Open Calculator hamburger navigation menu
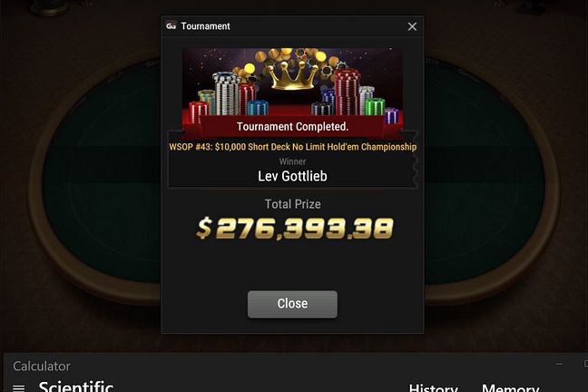This screenshot has height=392, width=588. coord(19,387)
